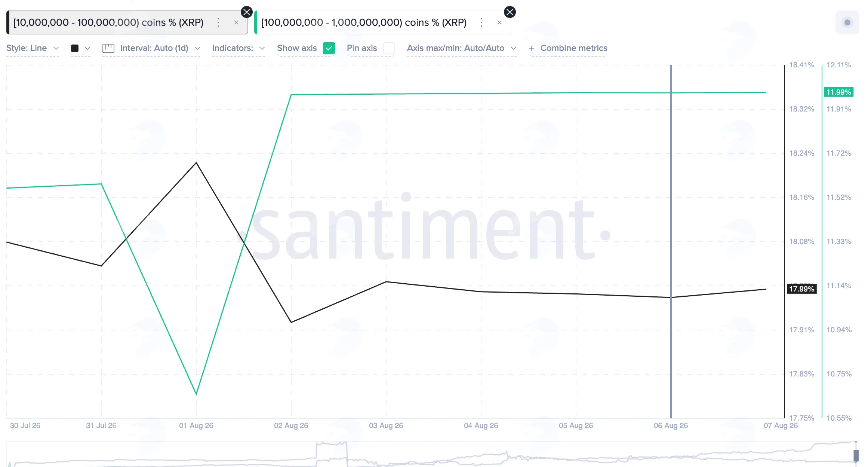This screenshot has height=467, width=868.
Task: Click the interval candle icon
Action: 108,48
